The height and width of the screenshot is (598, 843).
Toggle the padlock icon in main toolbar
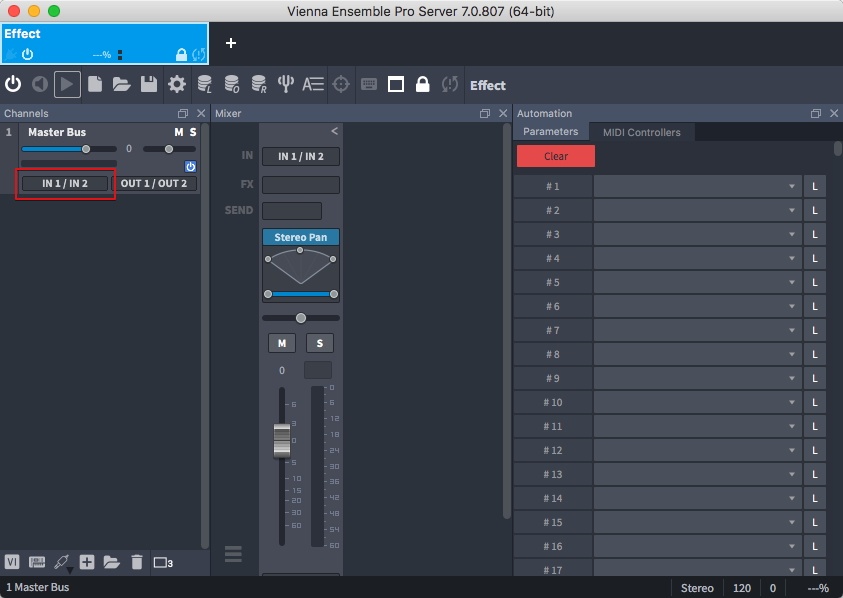coord(423,84)
